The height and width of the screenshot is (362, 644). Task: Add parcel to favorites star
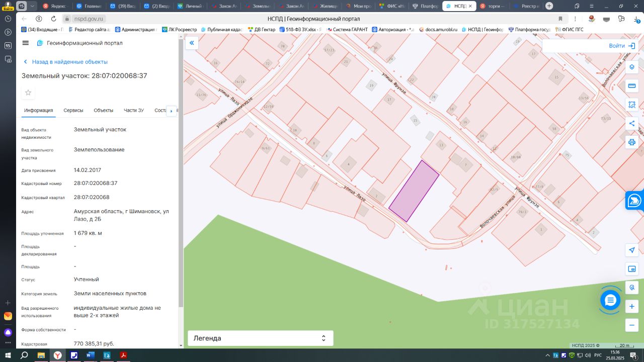pyautogui.click(x=28, y=93)
